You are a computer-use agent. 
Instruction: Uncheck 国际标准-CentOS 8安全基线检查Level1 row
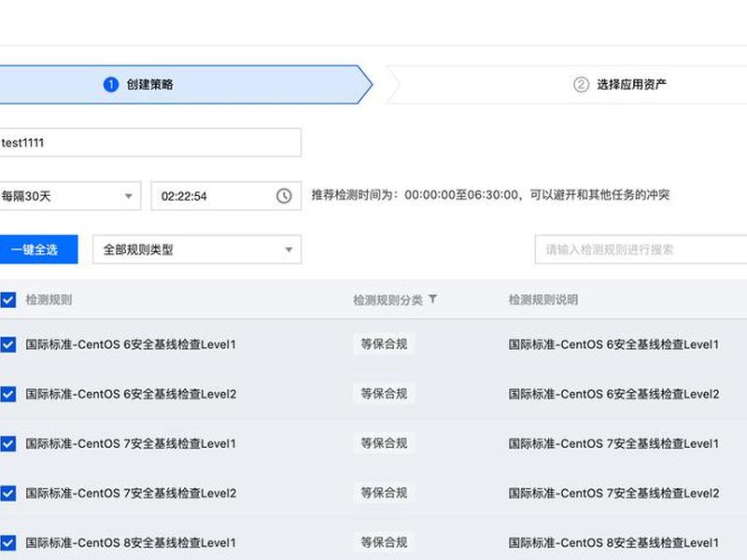[x=8, y=542]
